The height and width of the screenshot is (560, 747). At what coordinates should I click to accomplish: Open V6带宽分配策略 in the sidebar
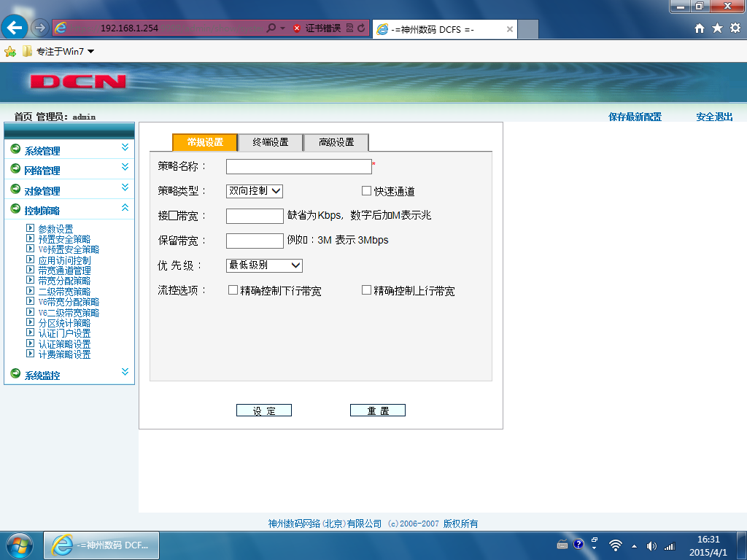(69, 302)
